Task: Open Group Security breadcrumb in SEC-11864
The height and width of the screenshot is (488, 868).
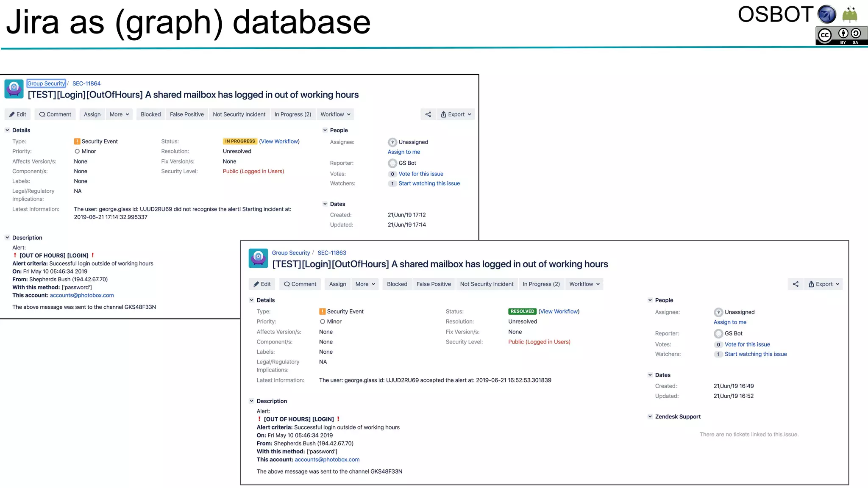Action: click(x=46, y=83)
